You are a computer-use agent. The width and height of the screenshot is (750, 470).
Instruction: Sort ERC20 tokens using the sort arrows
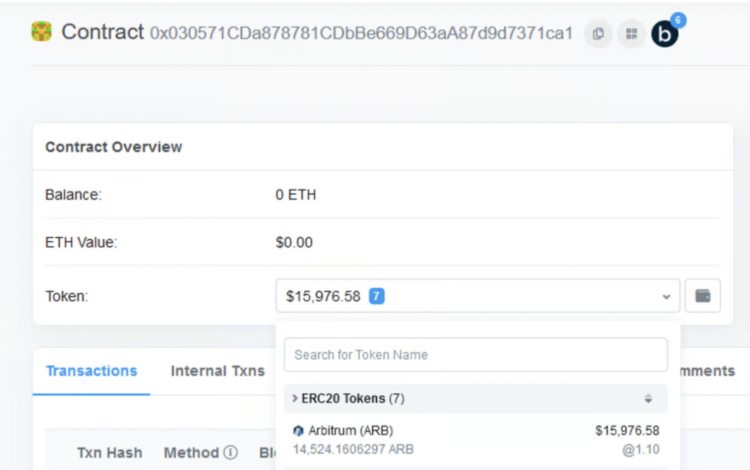coord(648,398)
